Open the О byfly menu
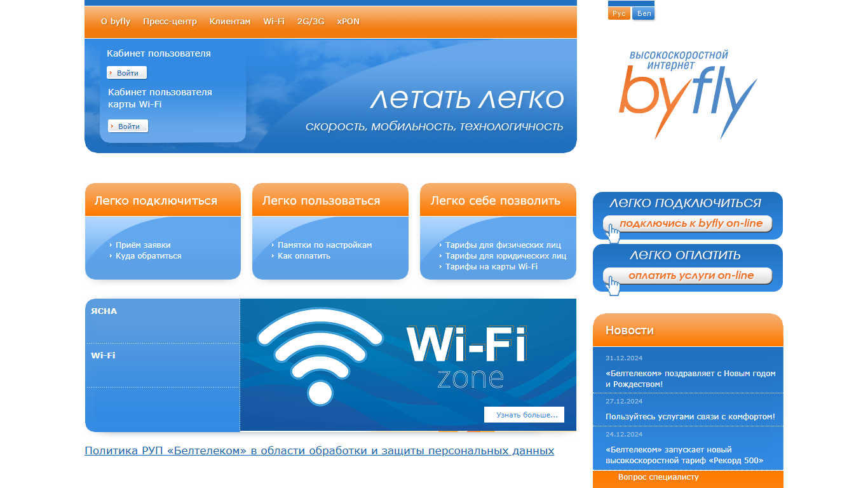Image resolution: width=868 pixels, height=488 pixels. 116,21
